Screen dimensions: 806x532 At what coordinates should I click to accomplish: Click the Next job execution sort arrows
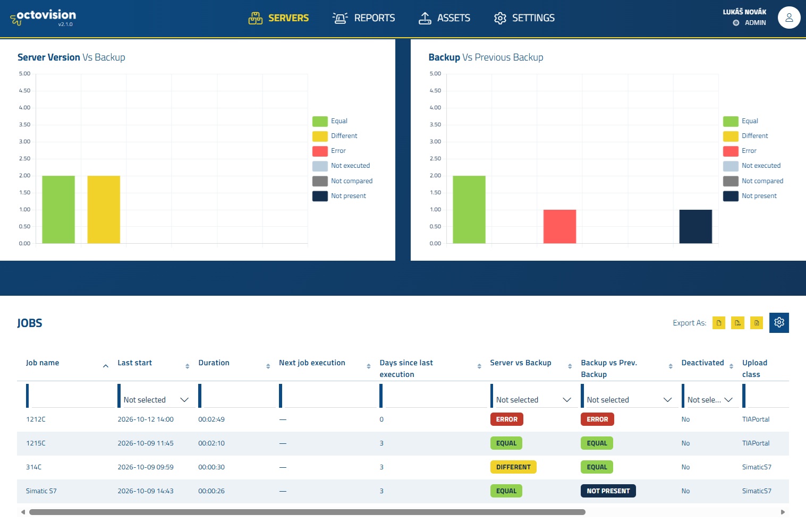(369, 366)
